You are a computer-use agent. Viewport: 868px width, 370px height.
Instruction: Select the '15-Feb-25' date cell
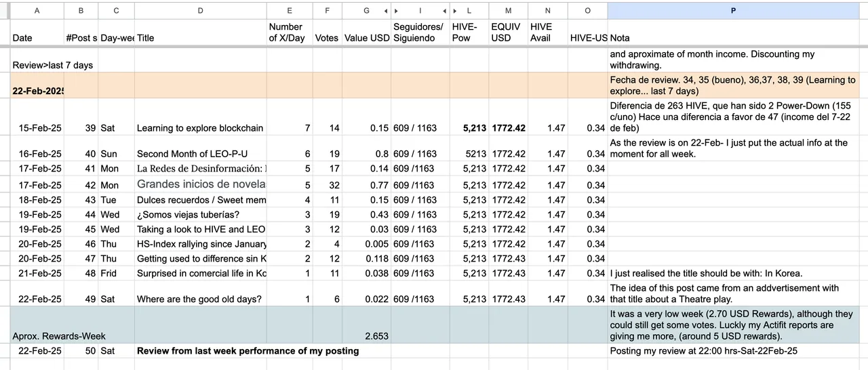(37, 117)
